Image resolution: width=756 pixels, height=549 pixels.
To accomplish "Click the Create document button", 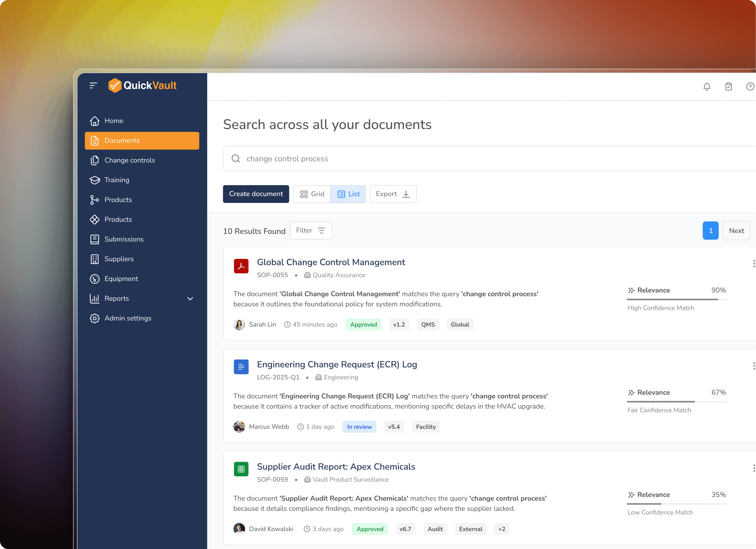I will 256,194.
